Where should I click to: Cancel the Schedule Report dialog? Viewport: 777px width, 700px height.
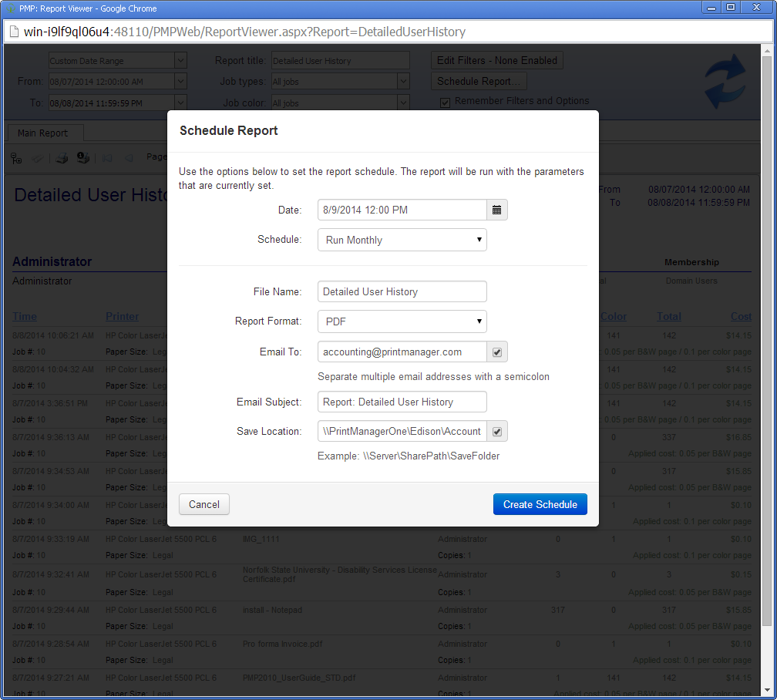[204, 504]
